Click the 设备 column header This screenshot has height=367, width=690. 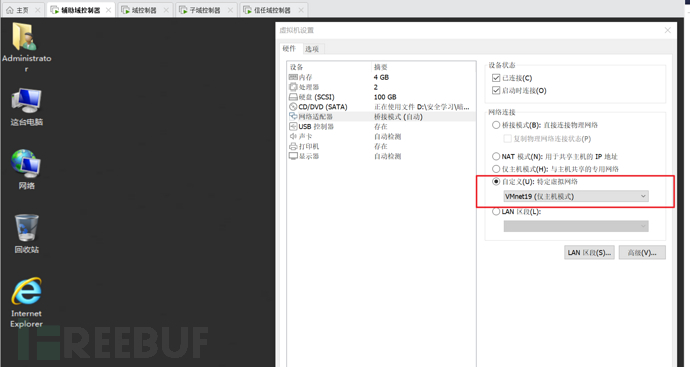(297, 67)
